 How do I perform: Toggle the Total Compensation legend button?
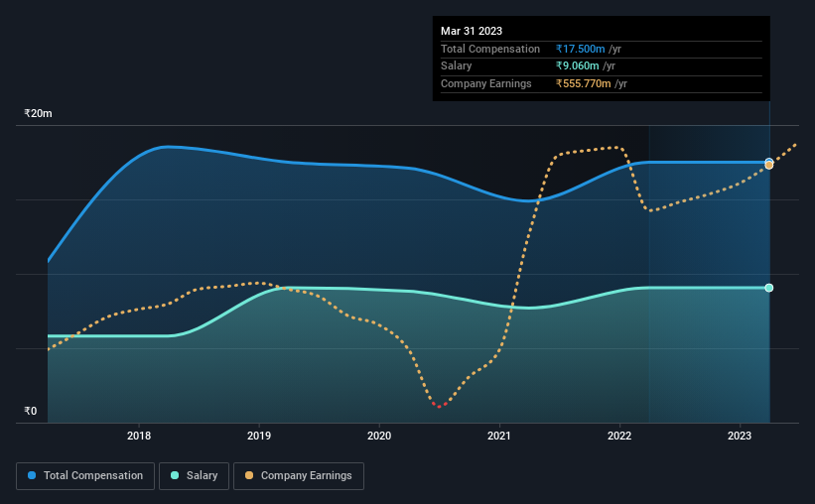[85, 476]
